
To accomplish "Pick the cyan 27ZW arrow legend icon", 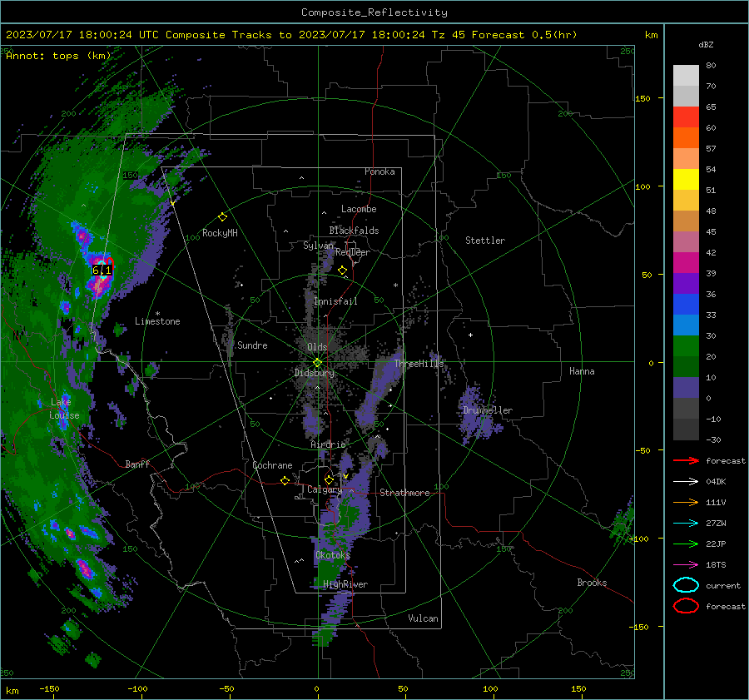I will point(686,524).
